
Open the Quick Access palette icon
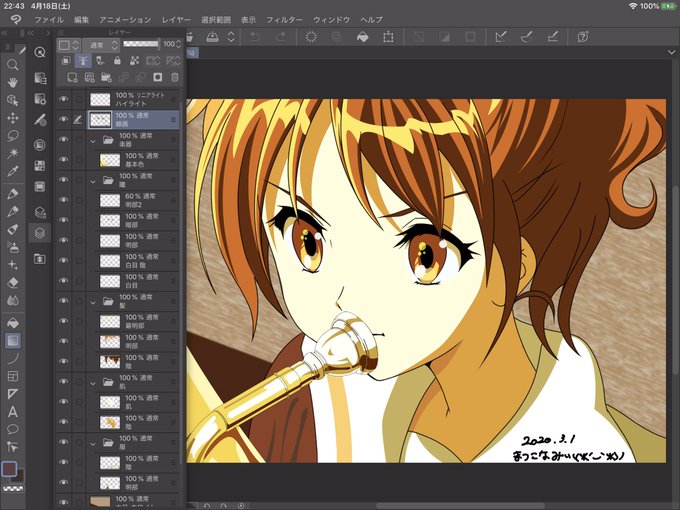coord(40,52)
